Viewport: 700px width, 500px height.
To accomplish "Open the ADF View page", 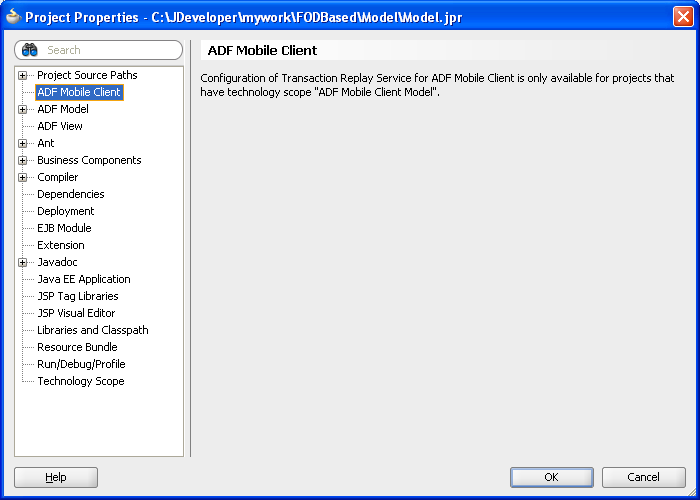I will 60,126.
